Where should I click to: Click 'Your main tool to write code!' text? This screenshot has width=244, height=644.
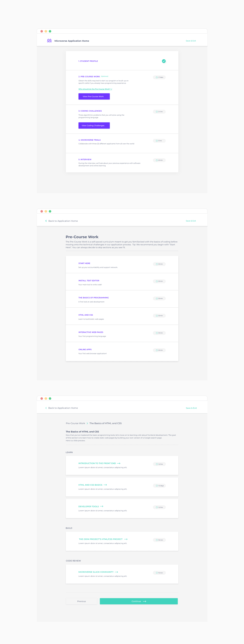coord(90,285)
